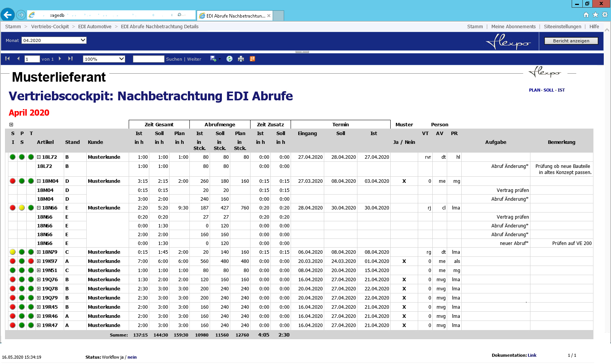611x364 pixels.
Task: Click the browser address bar
Action: 112,15
